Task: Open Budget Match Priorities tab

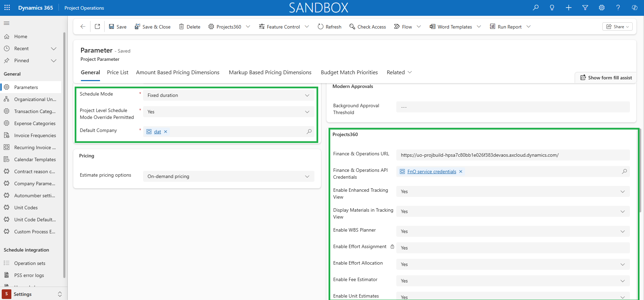Action: tap(349, 72)
